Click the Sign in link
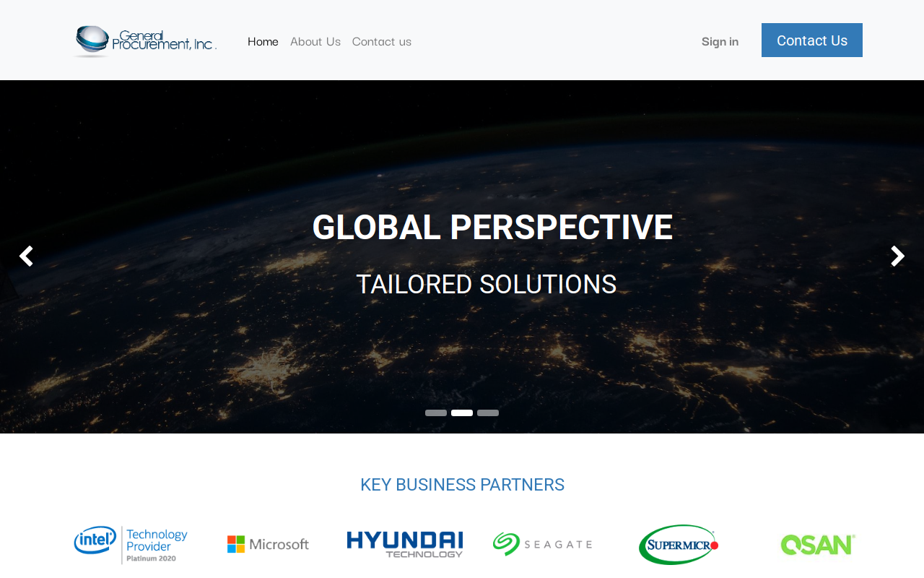Image resolution: width=924 pixels, height=578 pixels. pos(720,40)
